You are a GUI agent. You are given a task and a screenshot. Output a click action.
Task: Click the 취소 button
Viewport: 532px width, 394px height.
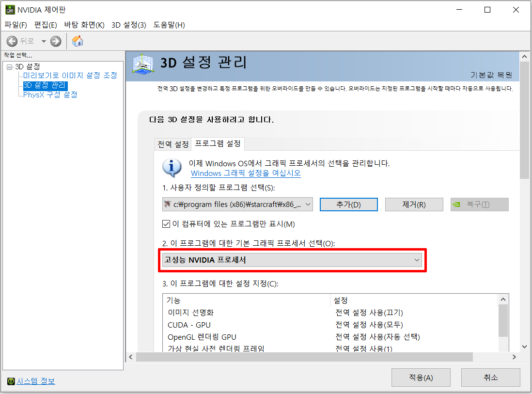(x=491, y=378)
